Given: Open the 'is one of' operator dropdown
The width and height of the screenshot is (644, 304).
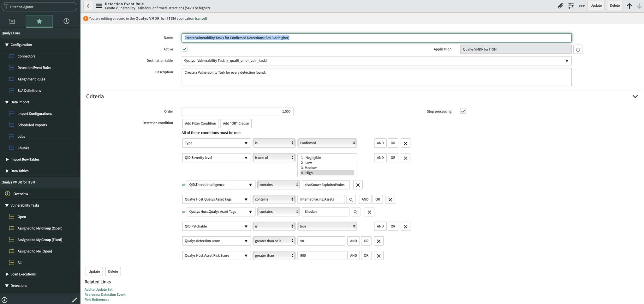Looking at the screenshot, I should [x=274, y=158].
